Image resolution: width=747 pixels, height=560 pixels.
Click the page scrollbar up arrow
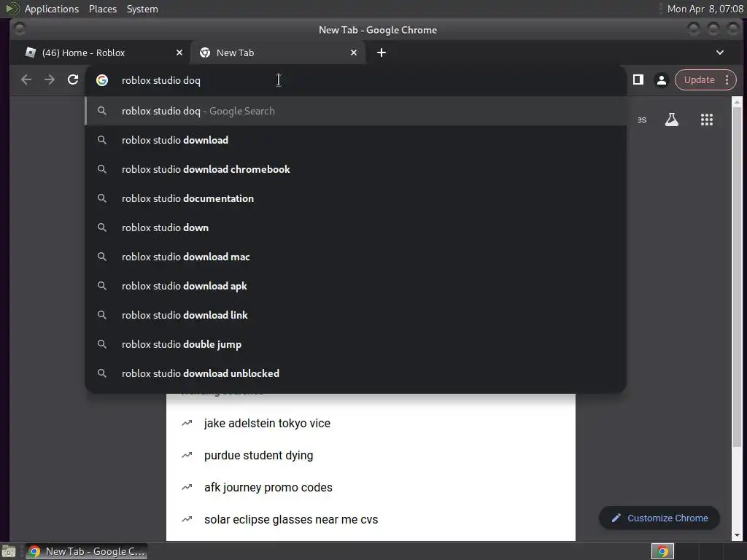737,102
